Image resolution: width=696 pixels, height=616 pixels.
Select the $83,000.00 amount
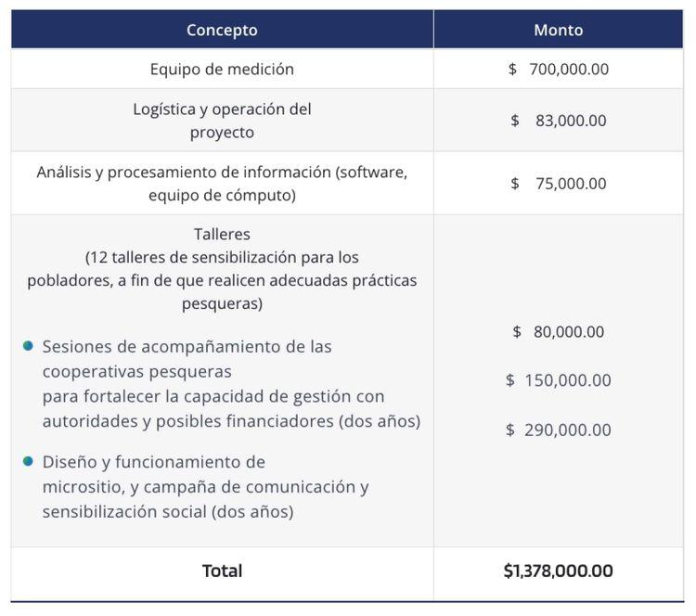559,121
